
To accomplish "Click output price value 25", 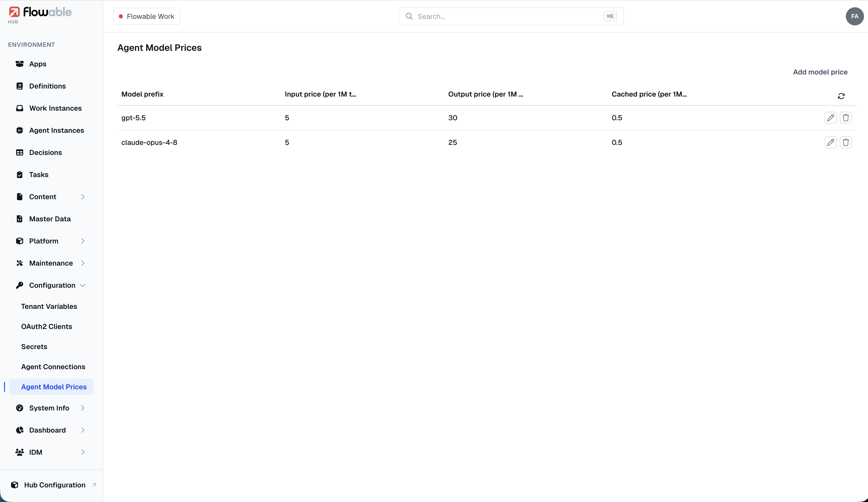I will click(x=453, y=142).
